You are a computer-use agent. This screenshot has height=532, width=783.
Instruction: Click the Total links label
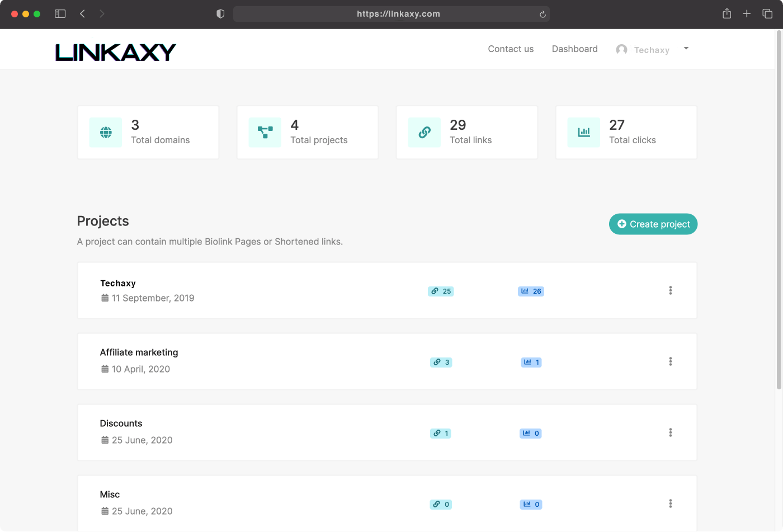tap(471, 140)
